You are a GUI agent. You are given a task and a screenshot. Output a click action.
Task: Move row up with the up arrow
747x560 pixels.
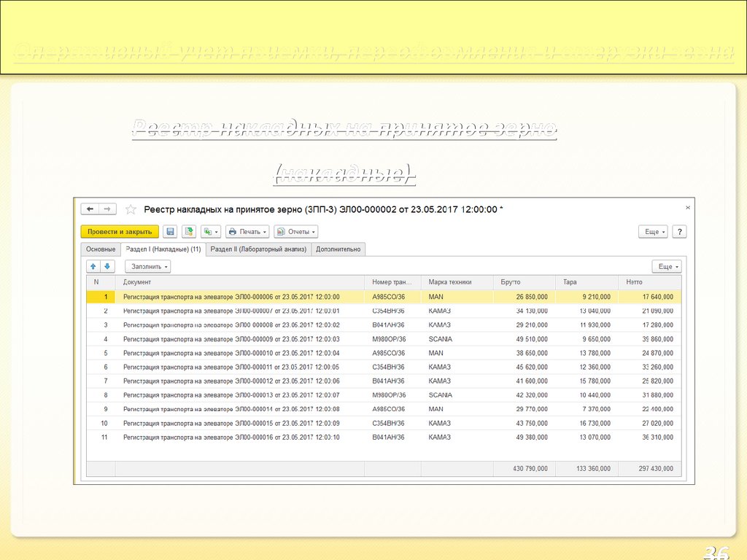point(93,267)
